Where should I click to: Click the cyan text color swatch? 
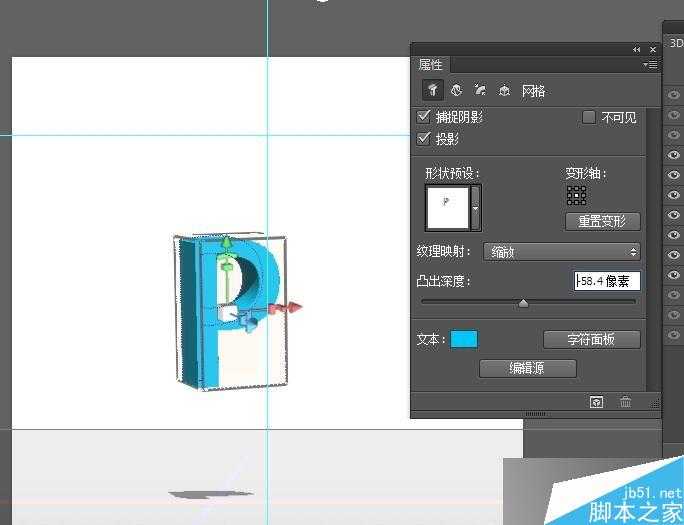coord(464,339)
